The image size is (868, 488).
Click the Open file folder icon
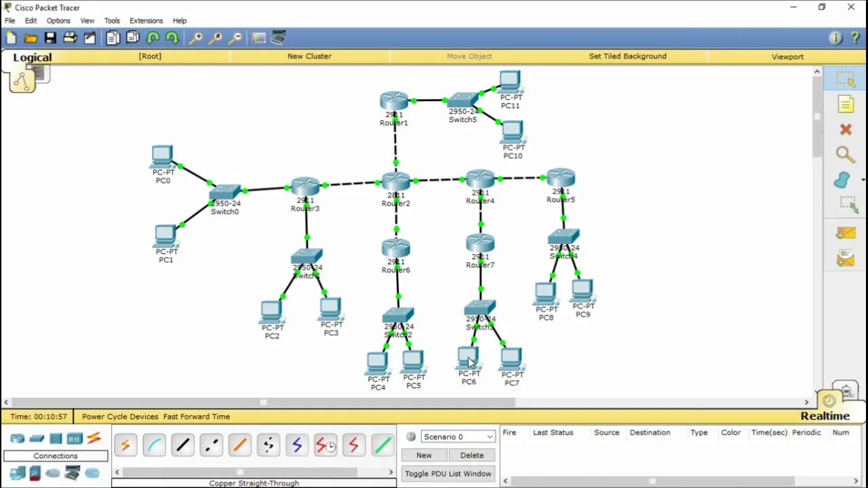coord(31,38)
